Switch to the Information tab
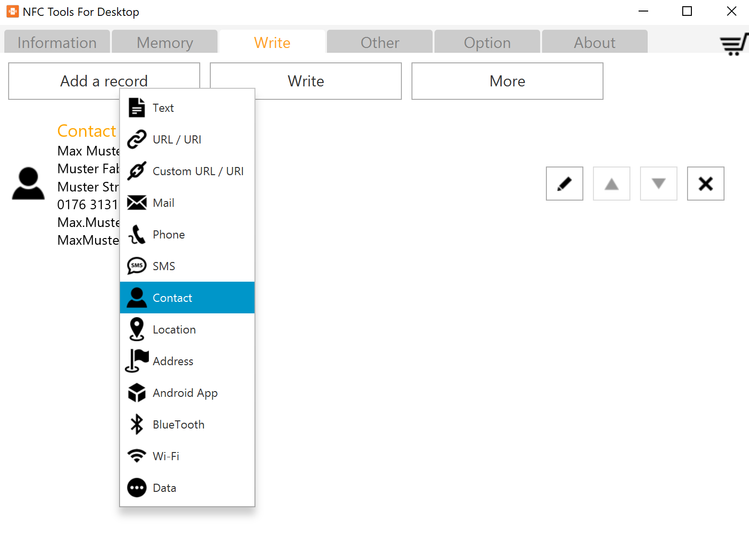Image resolution: width=749 pixels, height=560 pixels. tap(57, 42)
